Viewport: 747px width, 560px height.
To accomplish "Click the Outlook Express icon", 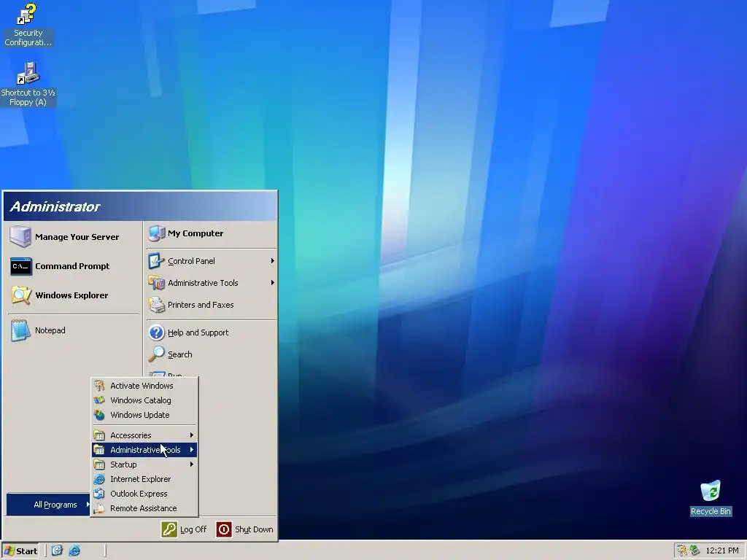I will coord(99,494).
